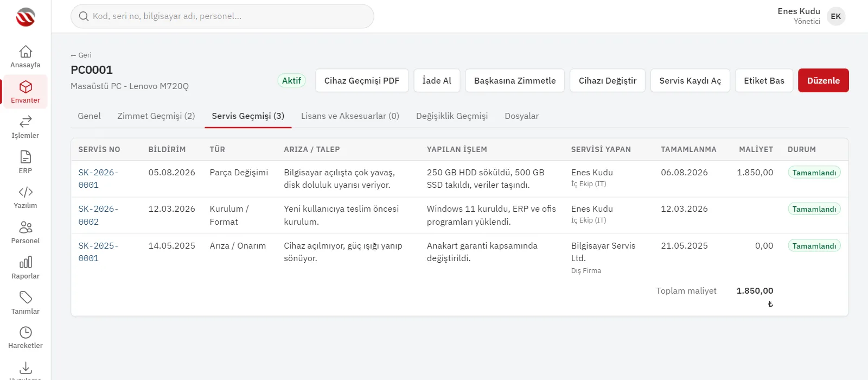The width and height of the screenshot is (868, 380).
Task: Open Tanımlar tag icon in sidebar
Action: click(25, 297)
